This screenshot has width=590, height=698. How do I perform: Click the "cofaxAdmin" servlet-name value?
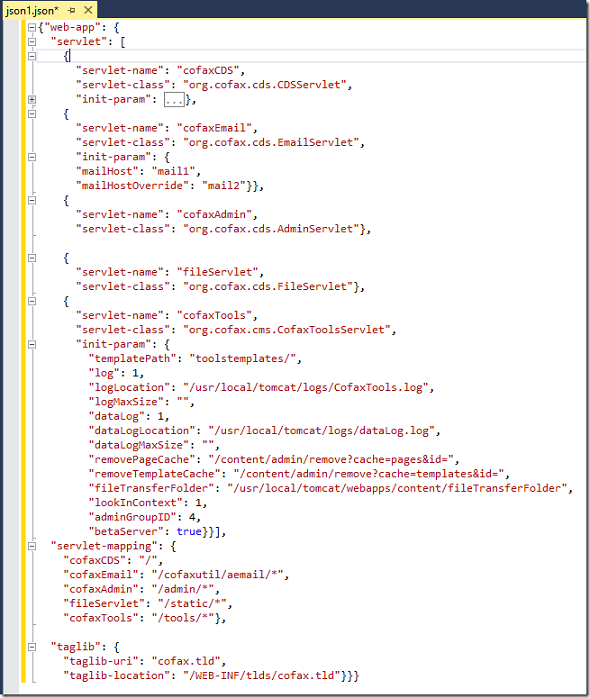coord(215,215)
